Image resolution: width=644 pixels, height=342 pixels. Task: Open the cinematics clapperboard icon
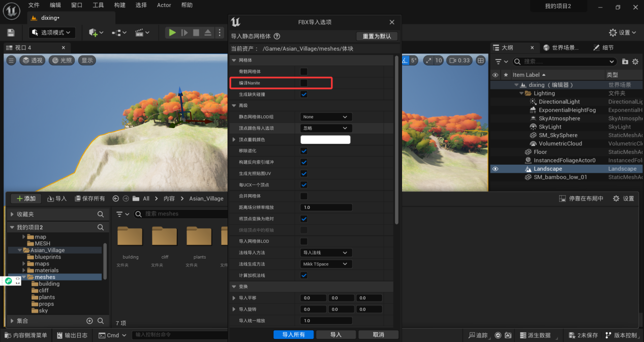pyautogui.click(x=142, y=33)
